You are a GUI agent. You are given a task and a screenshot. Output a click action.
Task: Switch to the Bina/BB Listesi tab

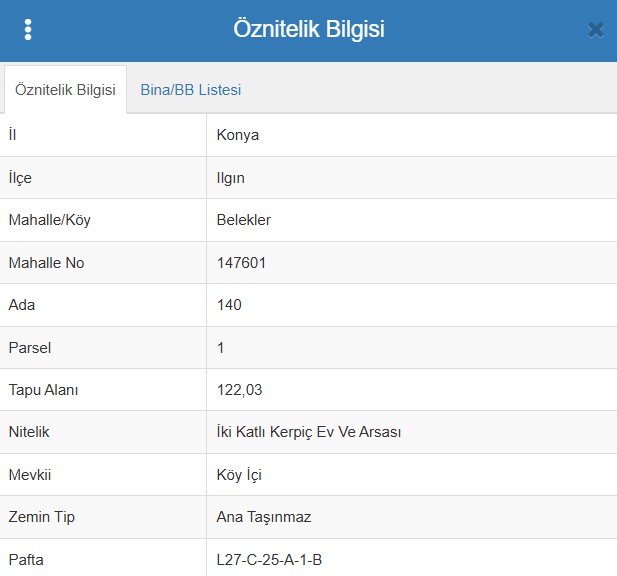coord(191,90)
